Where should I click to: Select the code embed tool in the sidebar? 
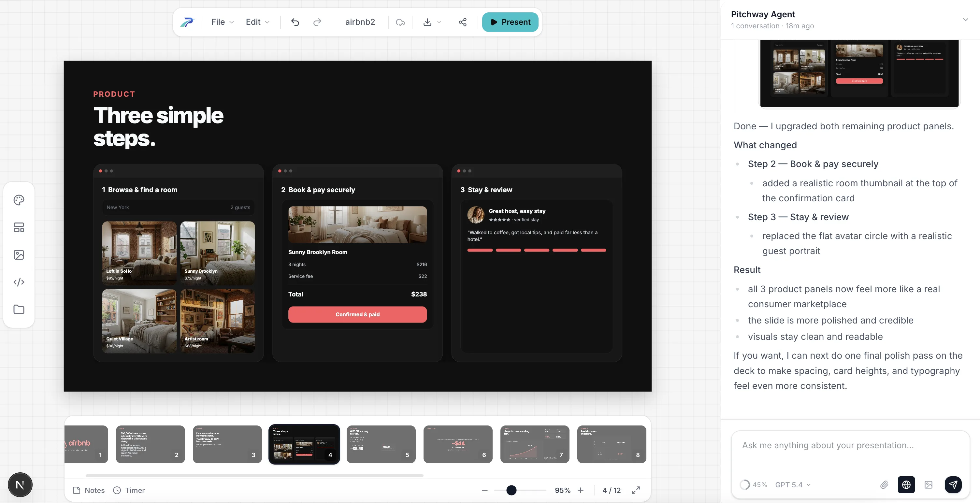(19, 282)
